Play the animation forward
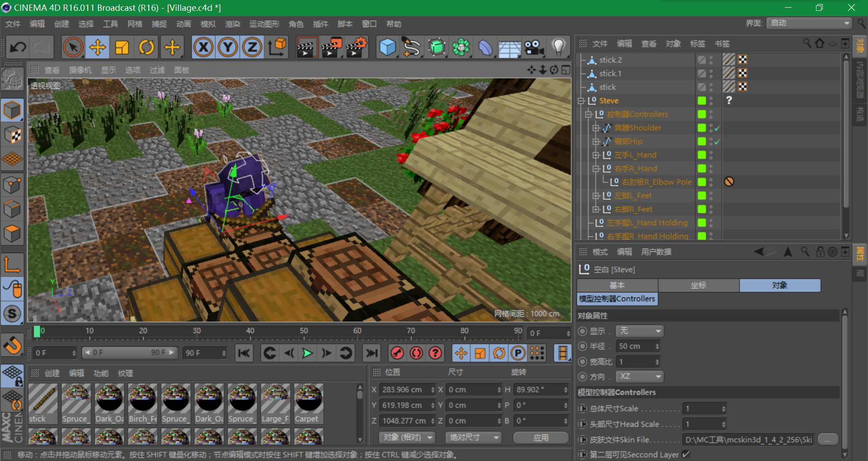The height and width of the screenshot is (461, 868). (x=307, y=353)
